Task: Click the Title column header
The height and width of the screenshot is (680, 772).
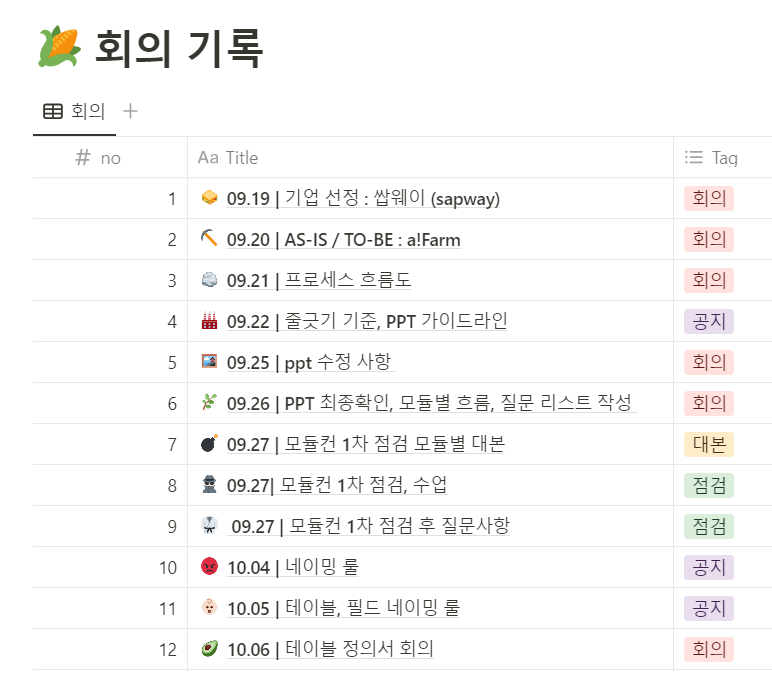Action: tap(430, 158)
